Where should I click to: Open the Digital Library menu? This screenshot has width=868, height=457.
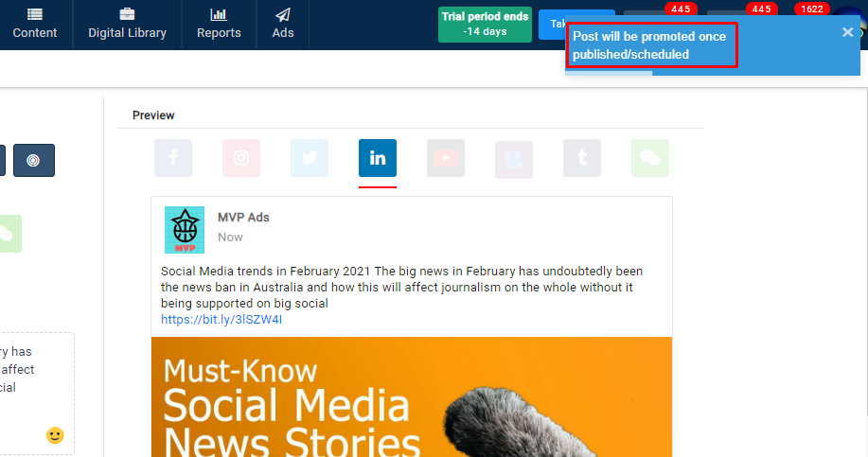tap(127, 24)
